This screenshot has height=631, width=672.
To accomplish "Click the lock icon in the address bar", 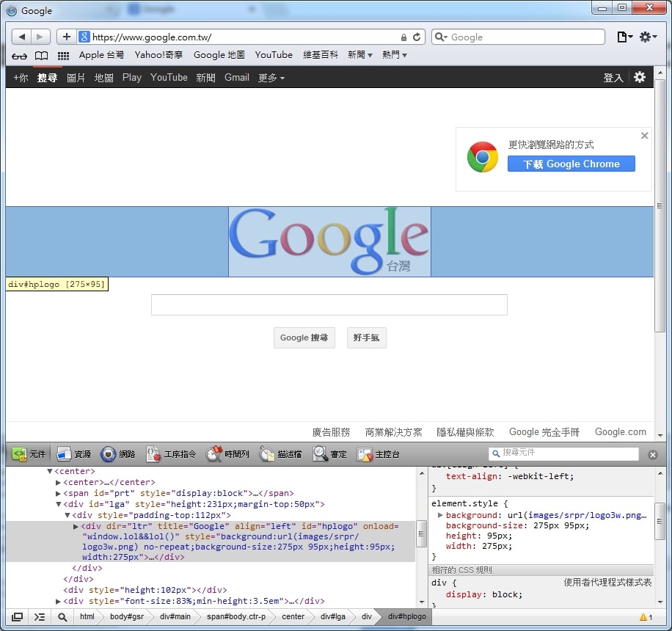I will 403,37.
